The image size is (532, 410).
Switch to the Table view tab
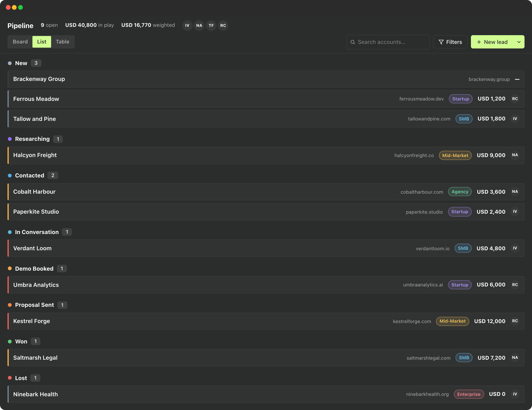click(63, 42)
